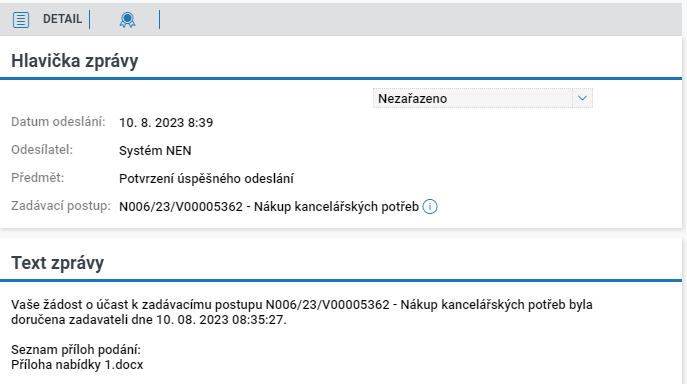687x384 pixels.
Task: Expand the Nezařazeno dropdown arrow
Action: pos(582,98)
